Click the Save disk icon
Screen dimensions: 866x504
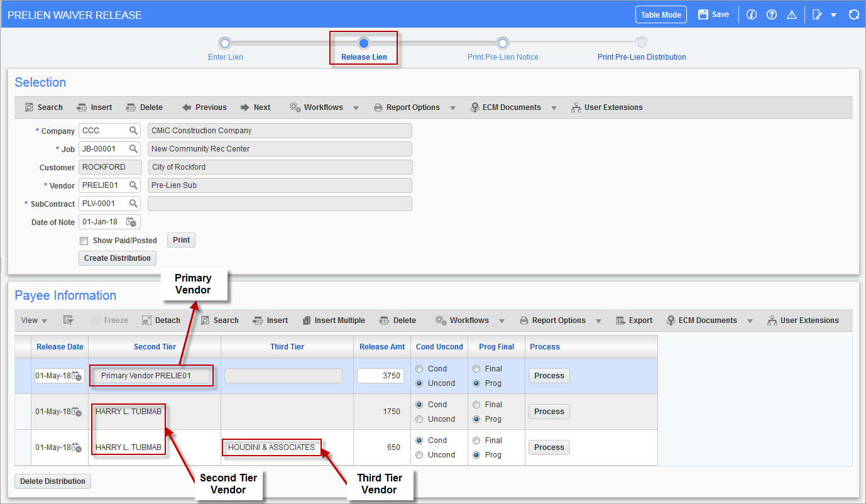tap(703, 14)
